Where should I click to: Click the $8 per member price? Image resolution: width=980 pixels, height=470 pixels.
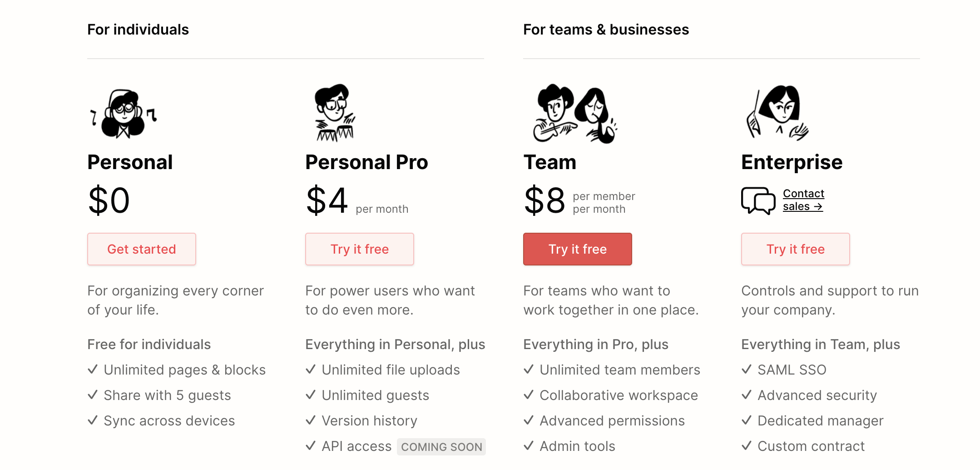[x=579, y=200]
